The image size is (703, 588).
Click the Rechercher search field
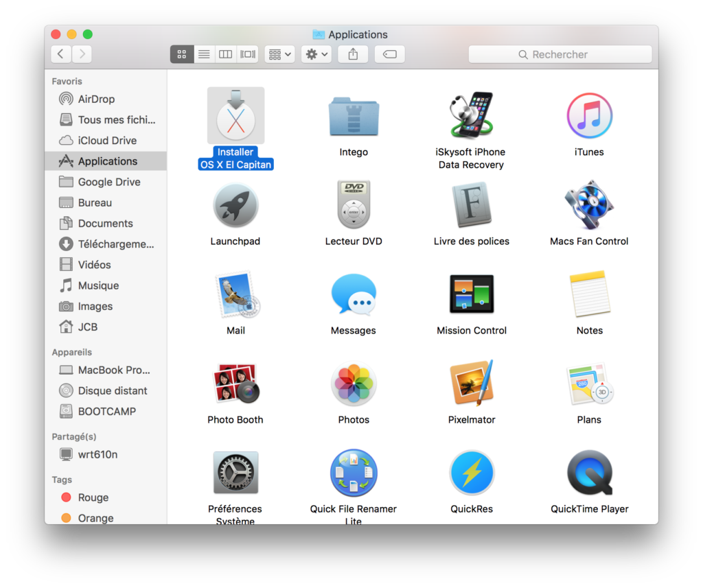click(x=560, y=54)
